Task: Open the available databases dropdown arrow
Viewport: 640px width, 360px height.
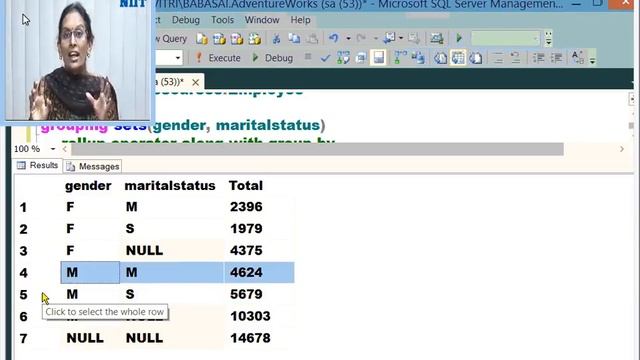Action: pyautogui.click(x=178, y=58)
